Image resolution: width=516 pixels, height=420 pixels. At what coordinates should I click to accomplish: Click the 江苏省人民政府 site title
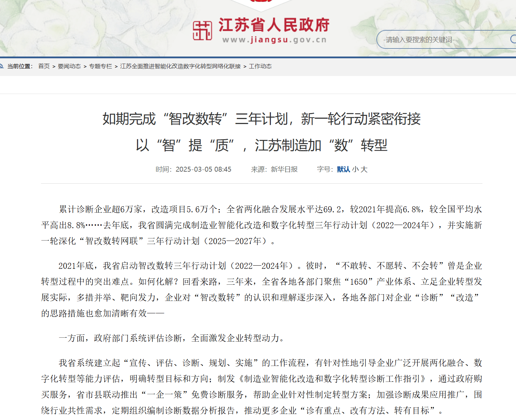coord(274,25)
